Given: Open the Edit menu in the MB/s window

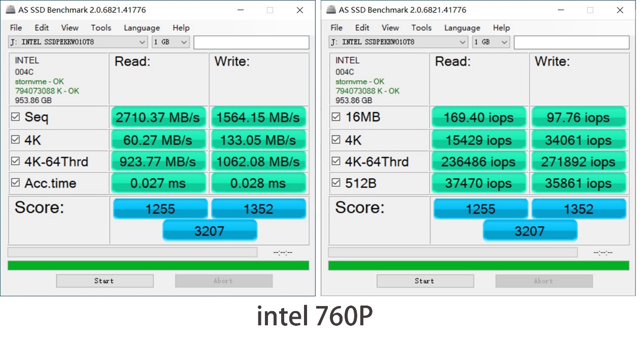Looking at the screenshot, I should (x=42, y=28).
